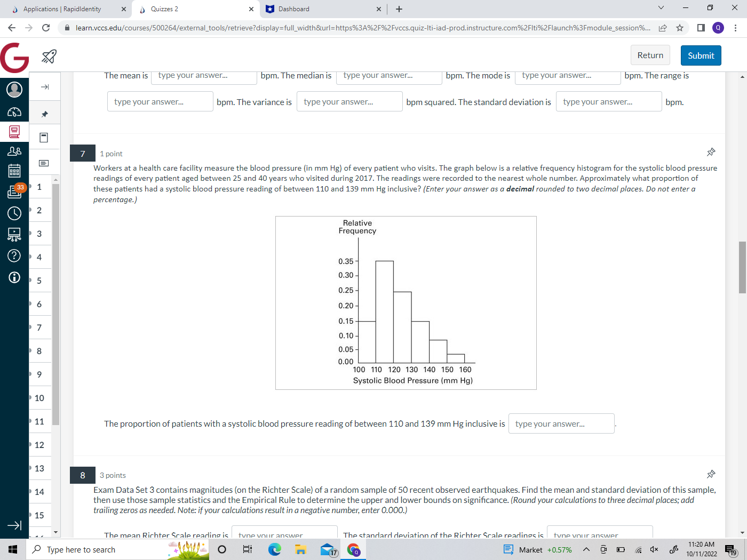Pin question 8 using its pin icon
The image size is (747, 560).
coord(711,474)
